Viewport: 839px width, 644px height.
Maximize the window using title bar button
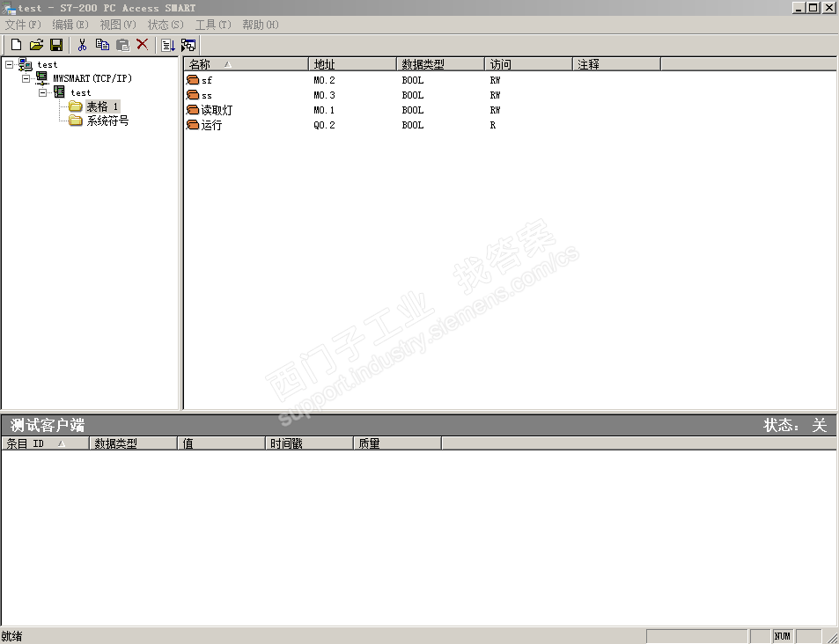[x=813, y=8]
